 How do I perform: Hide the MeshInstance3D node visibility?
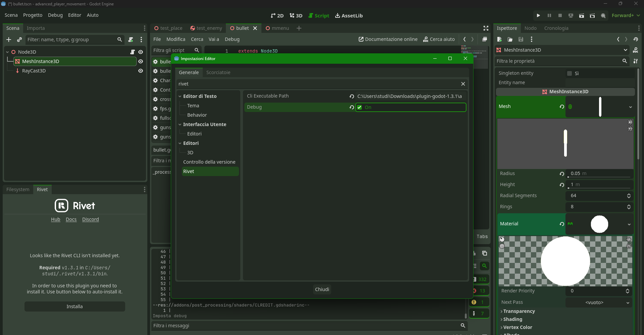(141, 61)
